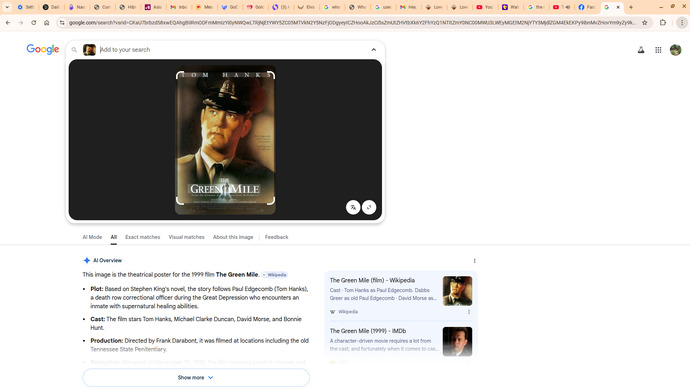
Task: Open the Chrome three-dot menu
Action: pyautogui.click(x=682, y=22)
